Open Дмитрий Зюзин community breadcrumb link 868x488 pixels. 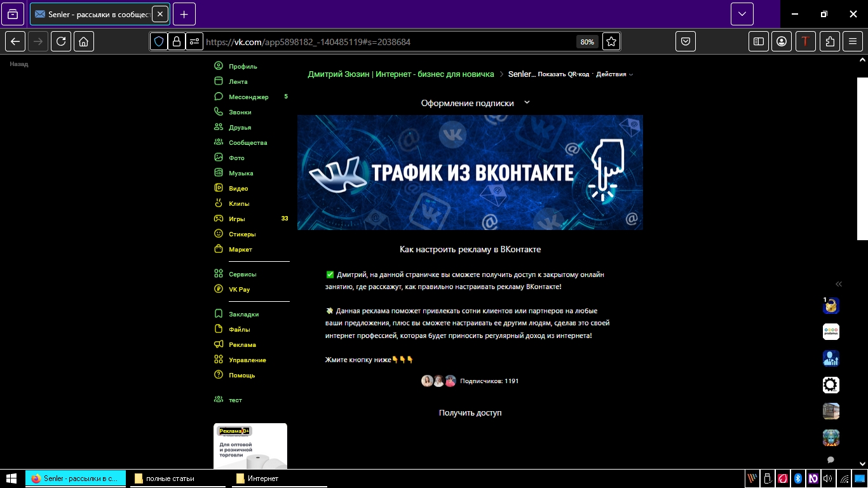tap(401, 74)
